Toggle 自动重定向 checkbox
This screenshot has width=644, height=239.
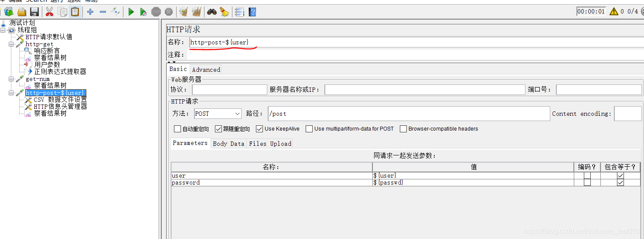click(x=177, y=129)
